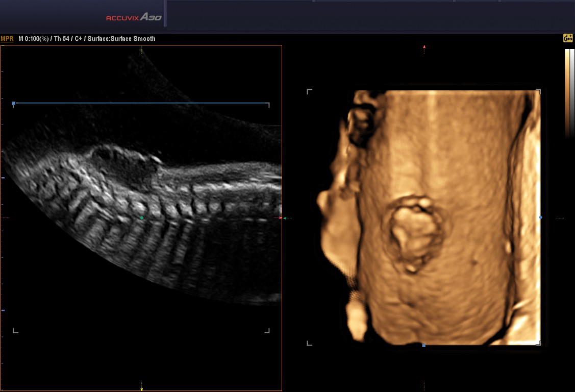Click the CMR icon in the top-right corner
The width and height of the screenshot is (575, 392).
pyautogui.click(x=568, y=38)
